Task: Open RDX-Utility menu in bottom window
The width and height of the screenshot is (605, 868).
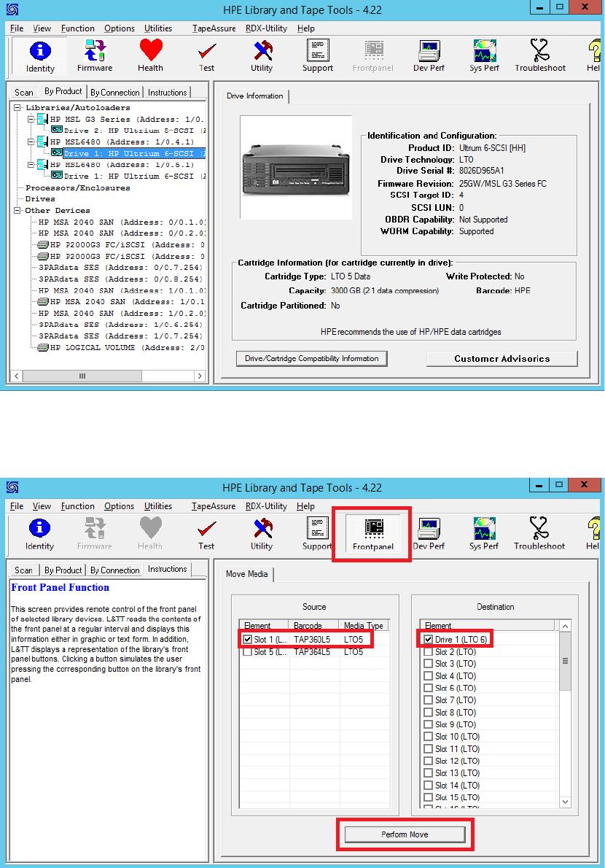Action: 266,506
